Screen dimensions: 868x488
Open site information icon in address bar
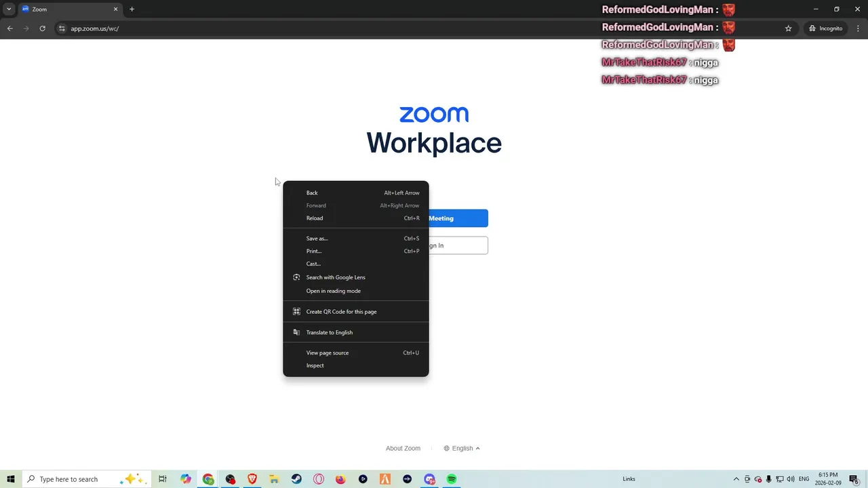point(62,28)
